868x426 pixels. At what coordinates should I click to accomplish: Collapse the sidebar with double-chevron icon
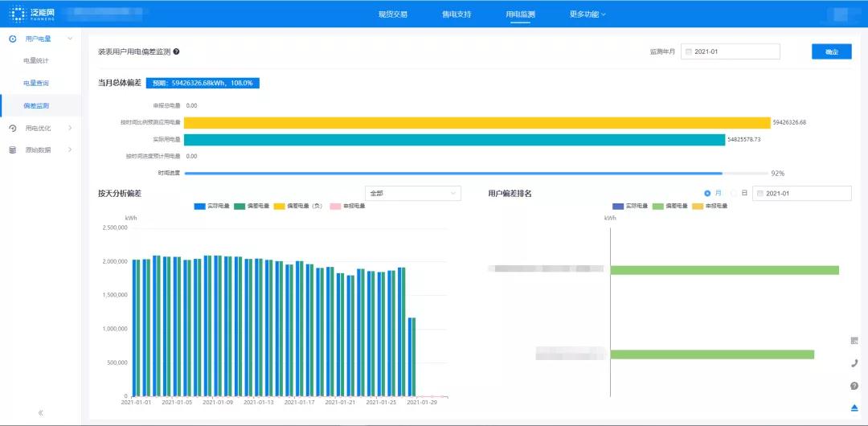click(40, 412)
